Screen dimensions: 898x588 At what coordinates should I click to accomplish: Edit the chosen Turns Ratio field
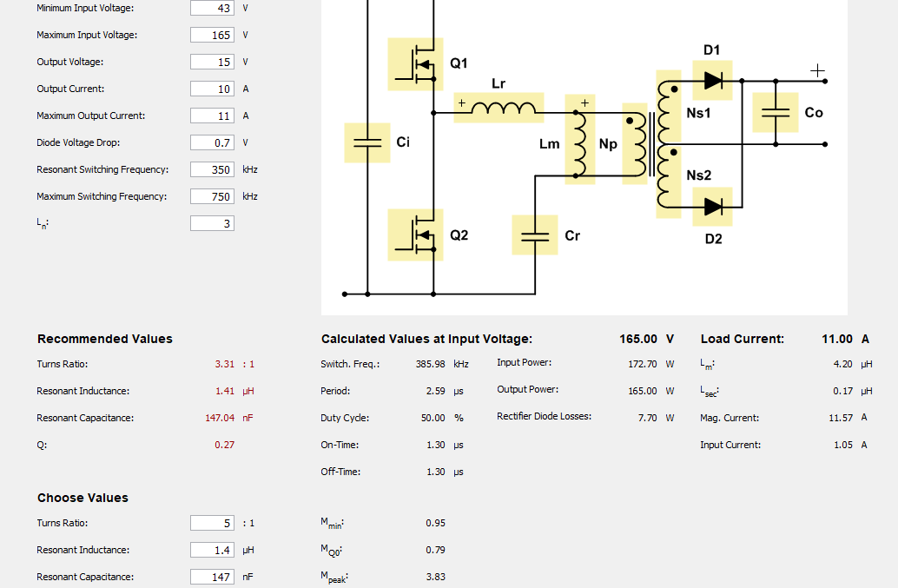click(213, 523)
